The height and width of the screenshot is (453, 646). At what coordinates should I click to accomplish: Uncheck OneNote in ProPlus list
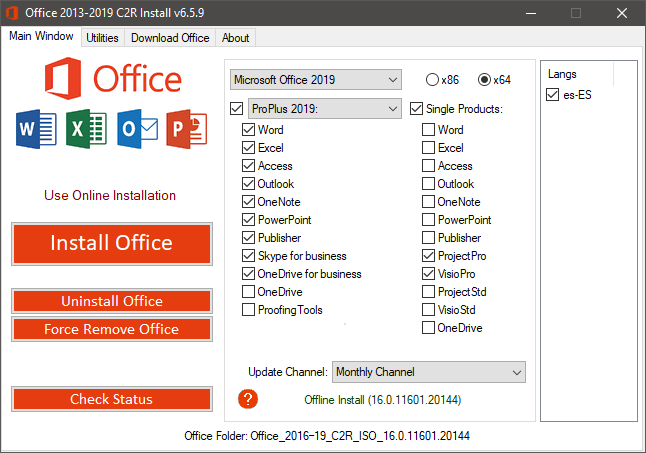tap(248, 202)
